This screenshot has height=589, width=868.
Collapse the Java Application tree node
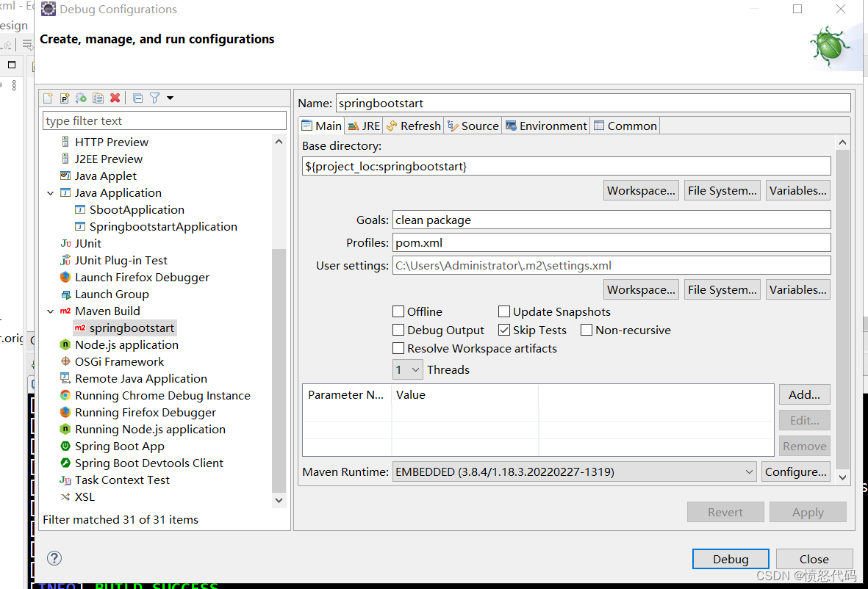coord(51,193)
